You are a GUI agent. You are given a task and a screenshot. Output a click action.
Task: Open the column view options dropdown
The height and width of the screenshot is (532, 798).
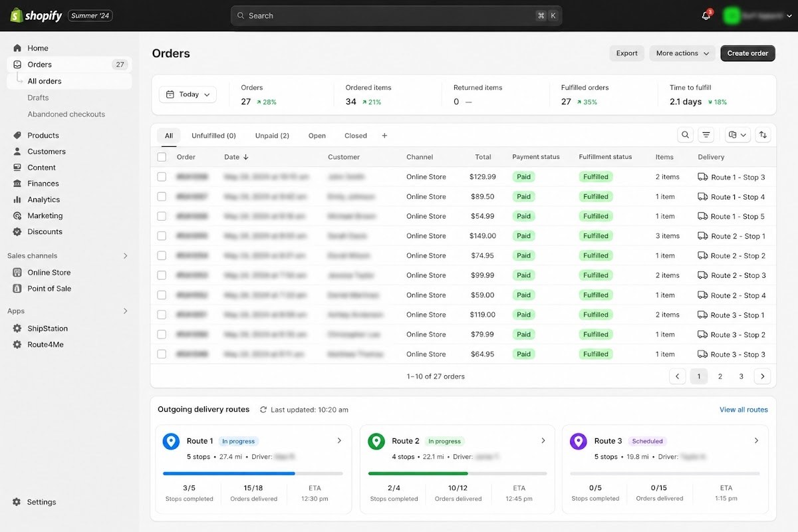point(737,135)
